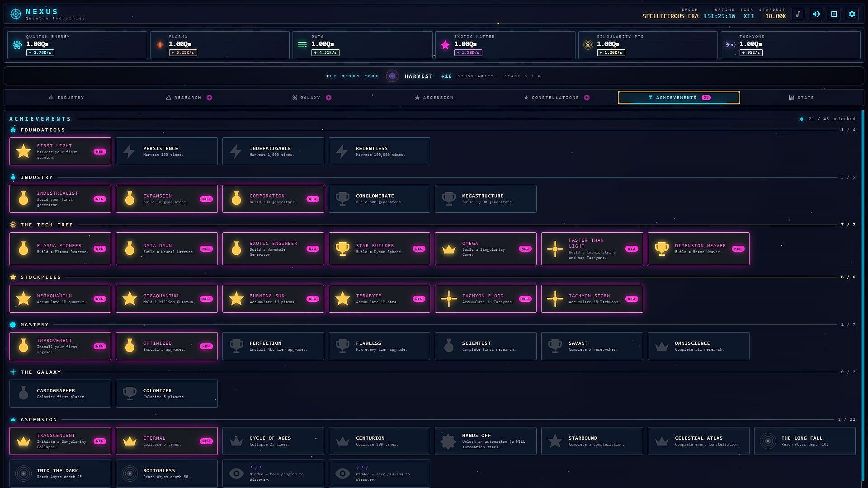868x488 pixels.
Task: Select the Plasma Pioneer medal icon
Action: click(x=24, y=248)
